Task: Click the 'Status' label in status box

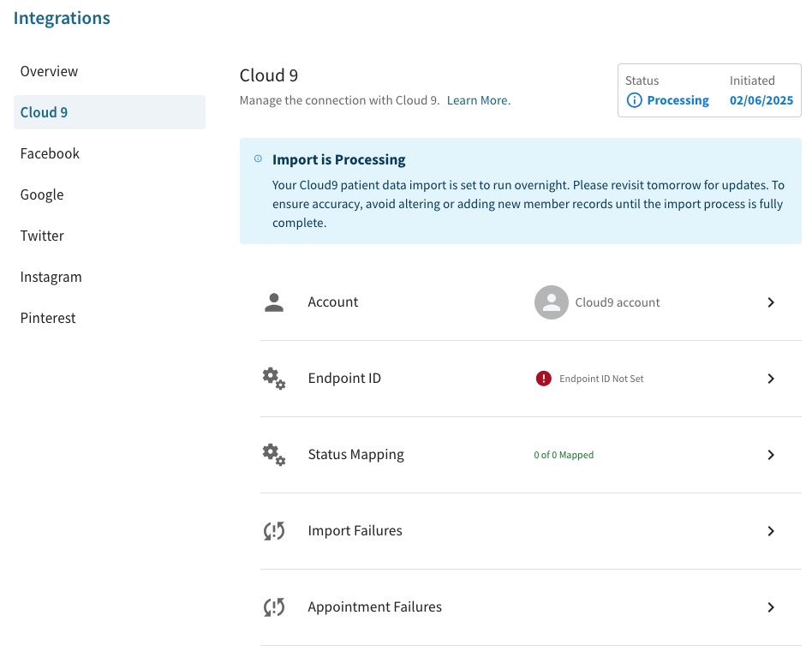Action: pyautogui.click(x=642, y=81)
